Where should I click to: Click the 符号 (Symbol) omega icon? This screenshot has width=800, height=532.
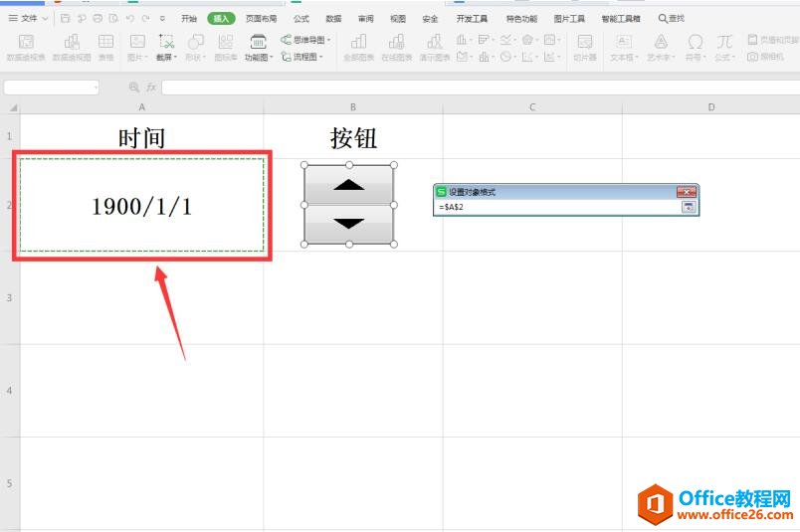click(695, 46)
